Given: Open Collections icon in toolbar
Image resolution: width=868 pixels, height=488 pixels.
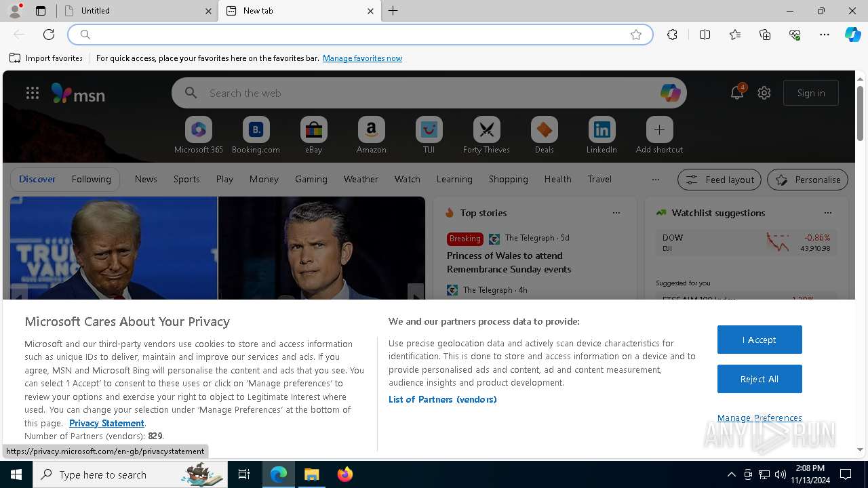Looking at the screenshot, I should [x=765, y=35].
